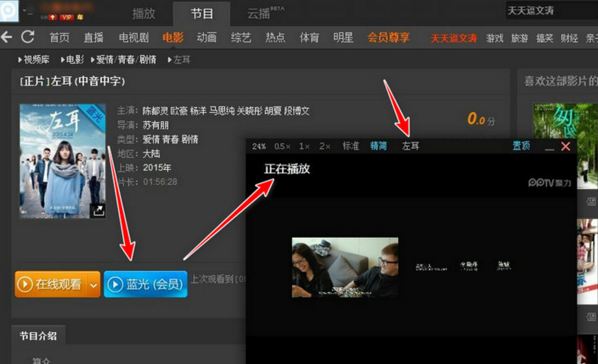This screenshot has height=364, width=598.
Task: Open the 电影 menu item
Action: pyautogui.click(x=173, y=38)
